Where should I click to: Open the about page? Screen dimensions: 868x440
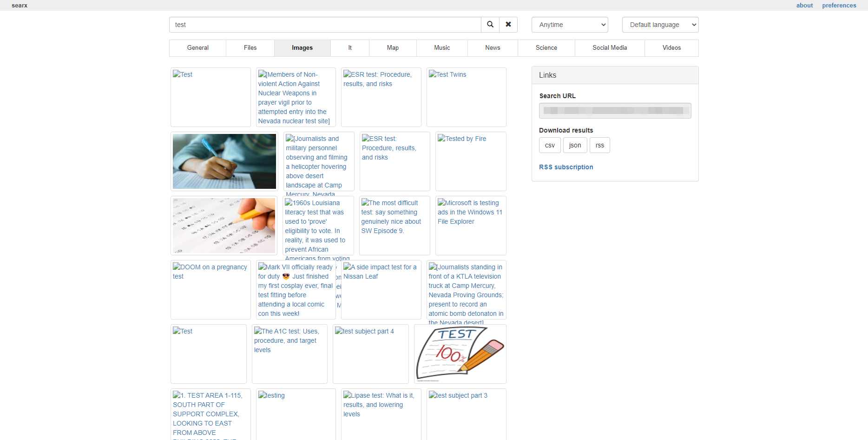[x=804, y=5]
